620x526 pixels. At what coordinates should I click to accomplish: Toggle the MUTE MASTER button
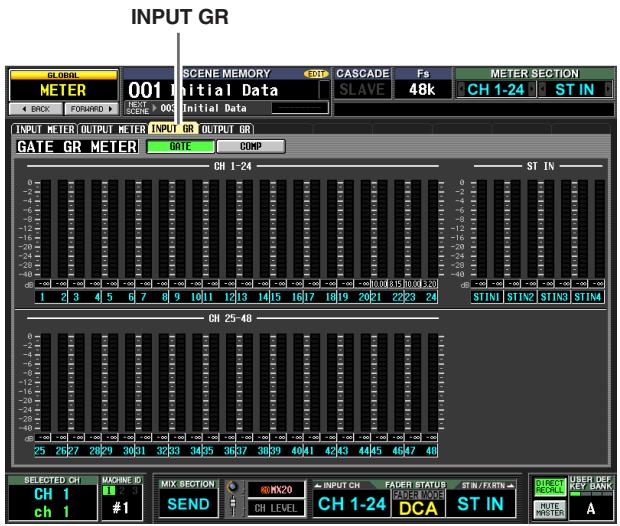(x=549, y=509)
